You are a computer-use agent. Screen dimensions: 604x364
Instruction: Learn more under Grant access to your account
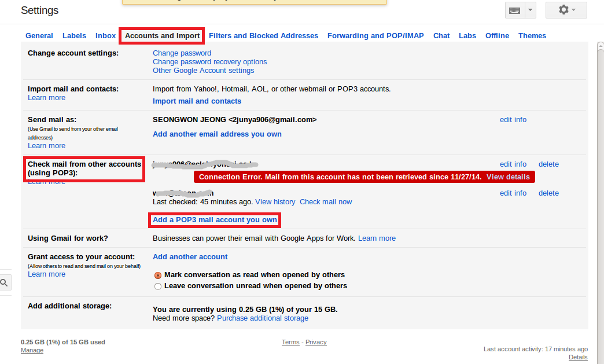[x=47, y=274]
